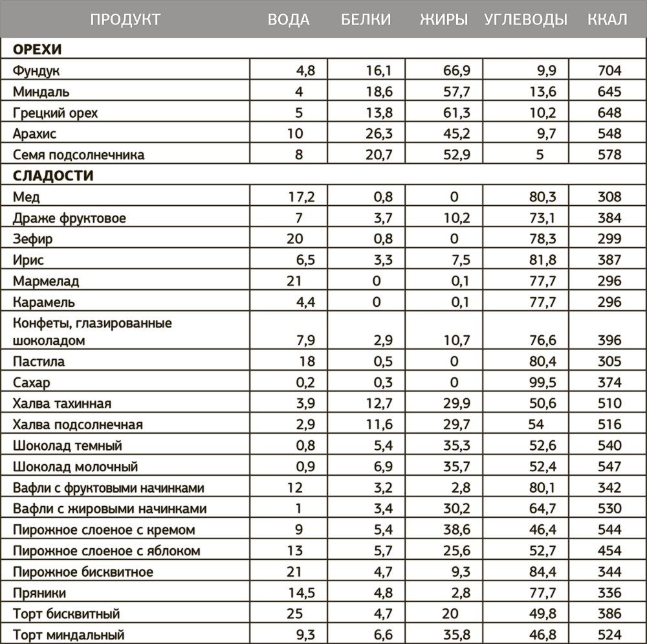Click the ОРЕХИ section heading
This screenshot has width=647, height=644.
pyautogui.click(x=37, y=49)
